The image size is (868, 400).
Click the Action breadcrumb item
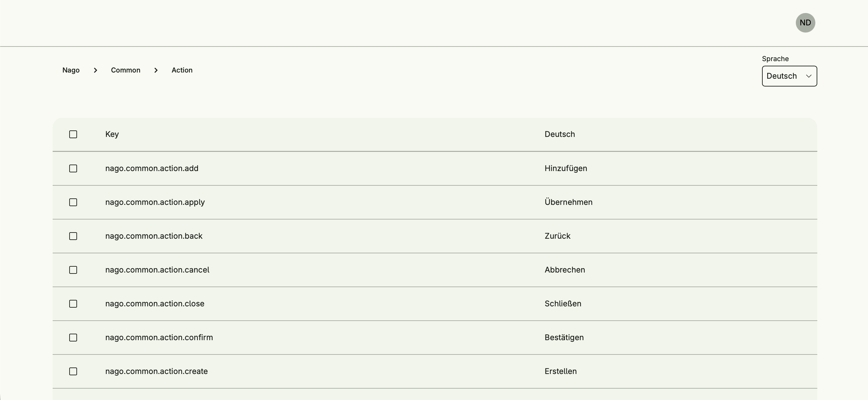[x=182, y=70]
